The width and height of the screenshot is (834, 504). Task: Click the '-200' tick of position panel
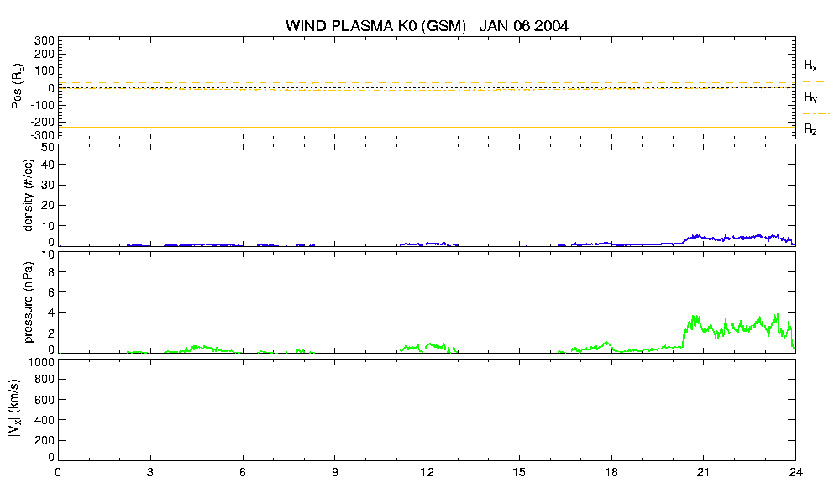(x=42, y=122)
